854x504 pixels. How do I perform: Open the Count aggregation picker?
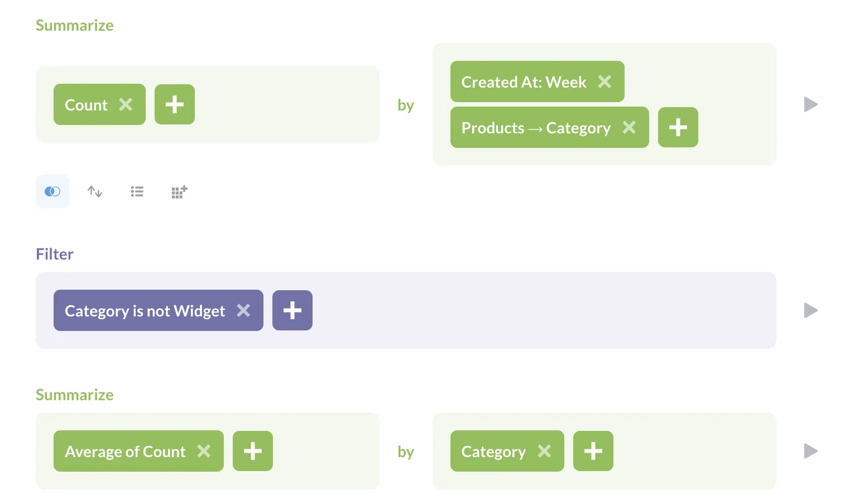pos(87,104)
